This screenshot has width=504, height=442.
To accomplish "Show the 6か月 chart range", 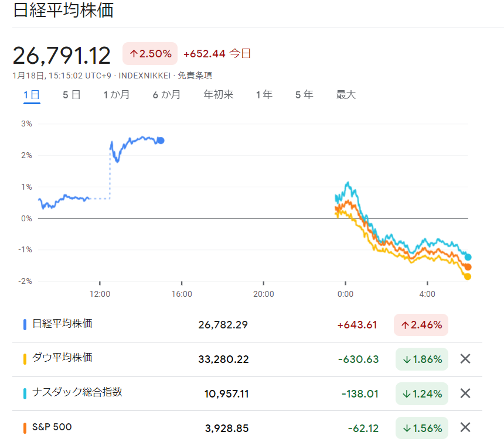I will 166,95.
